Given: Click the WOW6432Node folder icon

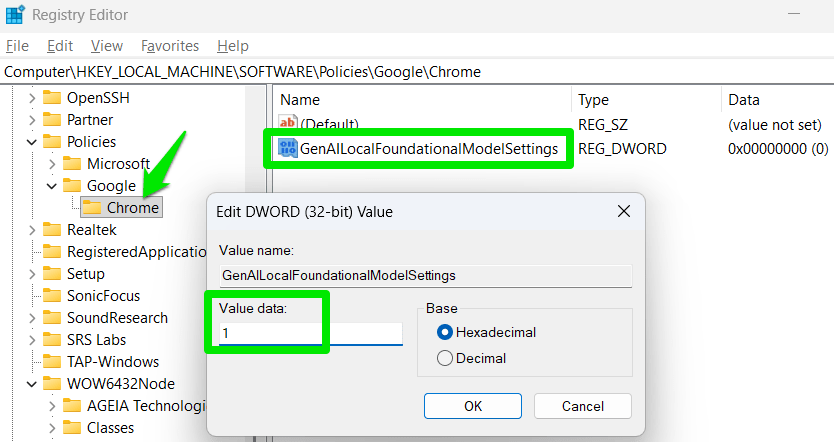Looking at the screenshot, I should point(52,384).
